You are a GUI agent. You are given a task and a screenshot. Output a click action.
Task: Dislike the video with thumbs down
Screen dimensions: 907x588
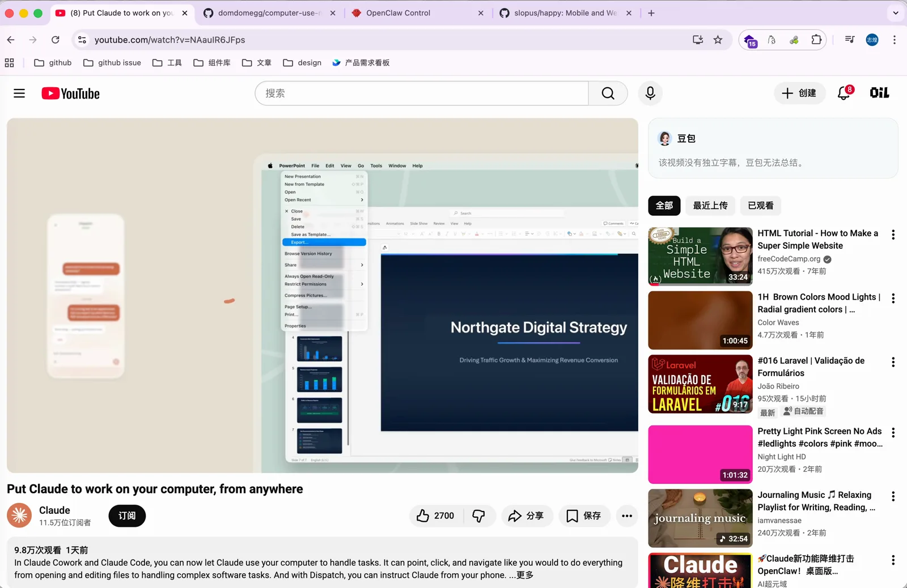pos(479,515)
